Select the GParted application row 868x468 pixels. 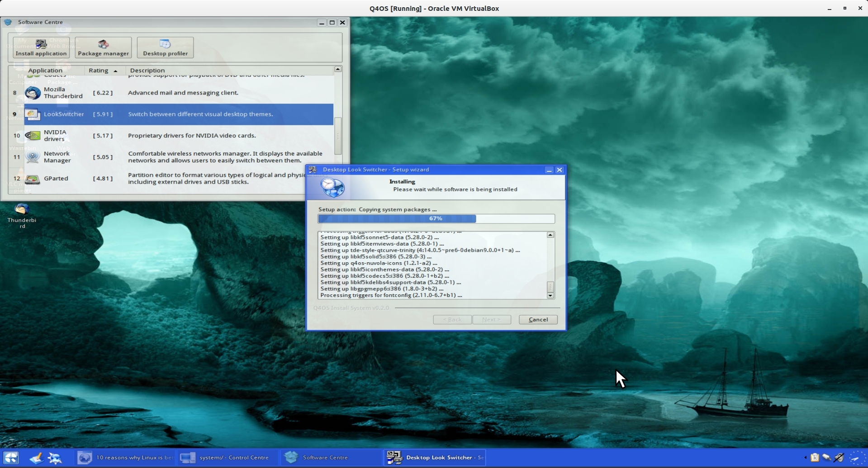coord(56,179)
